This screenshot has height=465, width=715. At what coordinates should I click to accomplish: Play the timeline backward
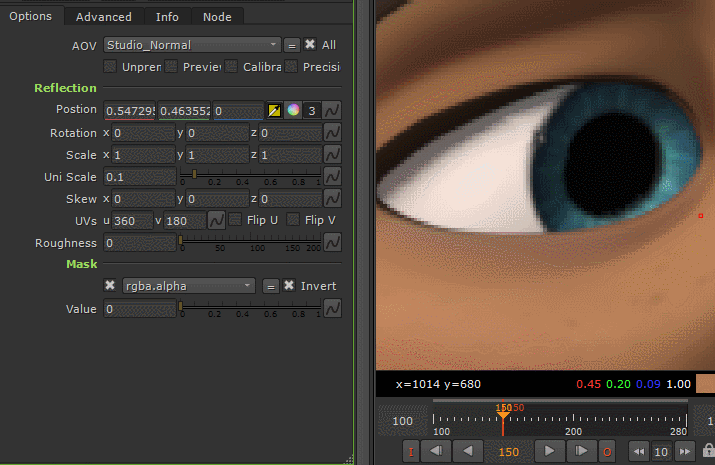(468, 451)
